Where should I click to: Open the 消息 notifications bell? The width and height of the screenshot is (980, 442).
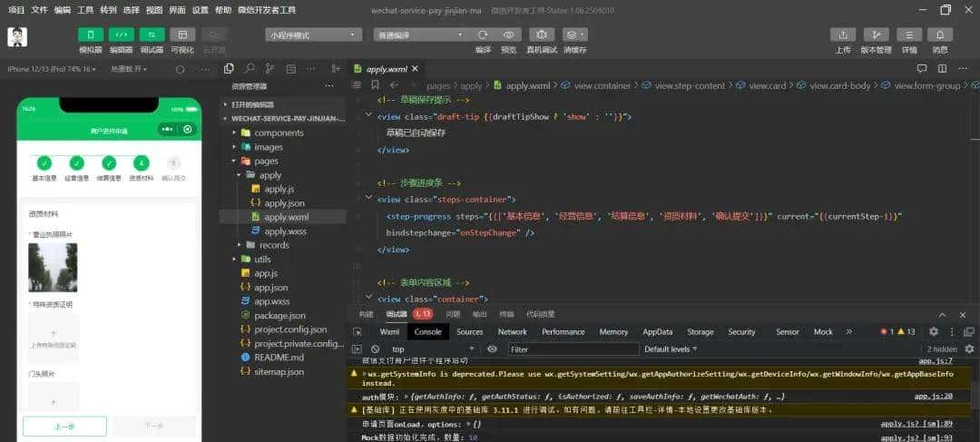(x=940, y=35)
